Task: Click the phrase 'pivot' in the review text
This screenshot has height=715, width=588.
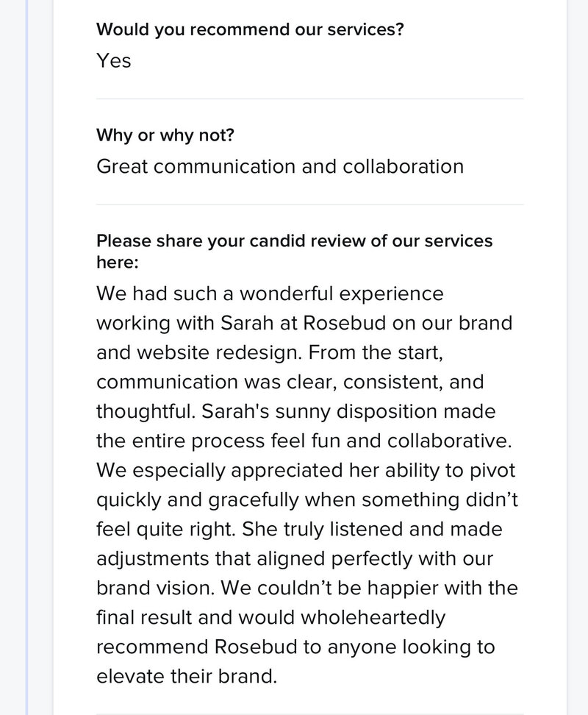Action: 492,471
